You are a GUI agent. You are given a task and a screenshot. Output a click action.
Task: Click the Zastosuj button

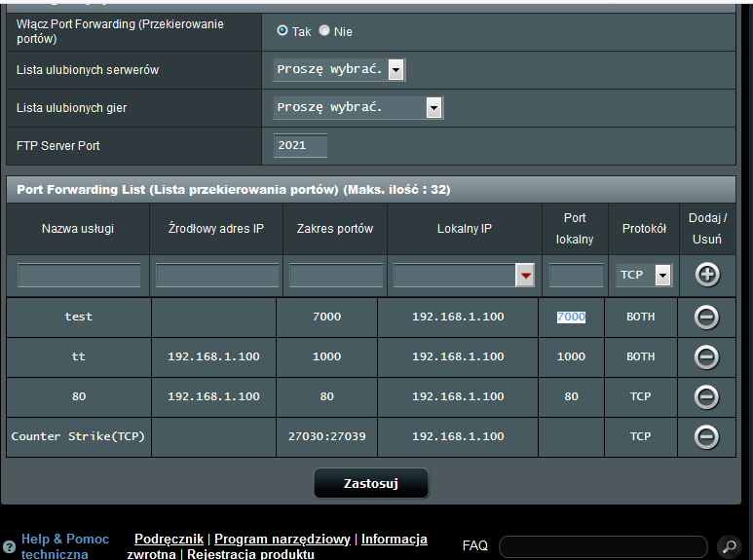pyautogui.click(x=371, y=483)
